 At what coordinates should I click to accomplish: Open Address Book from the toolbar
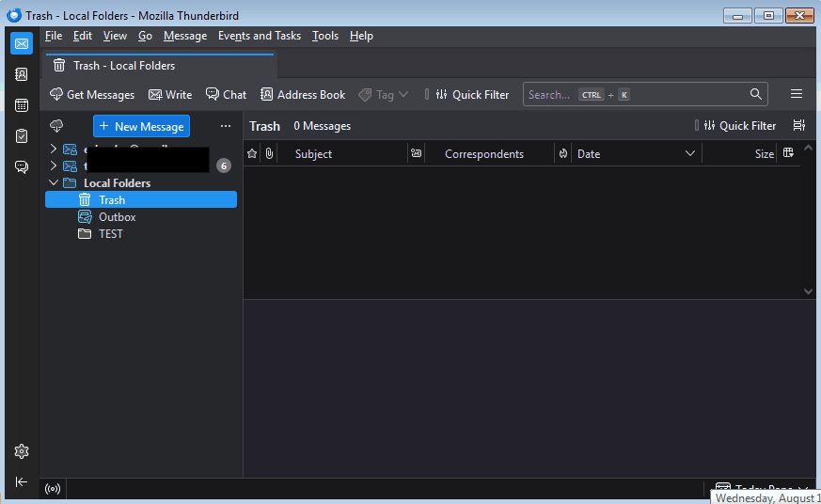pyautogui.click(x=303, y=95)
